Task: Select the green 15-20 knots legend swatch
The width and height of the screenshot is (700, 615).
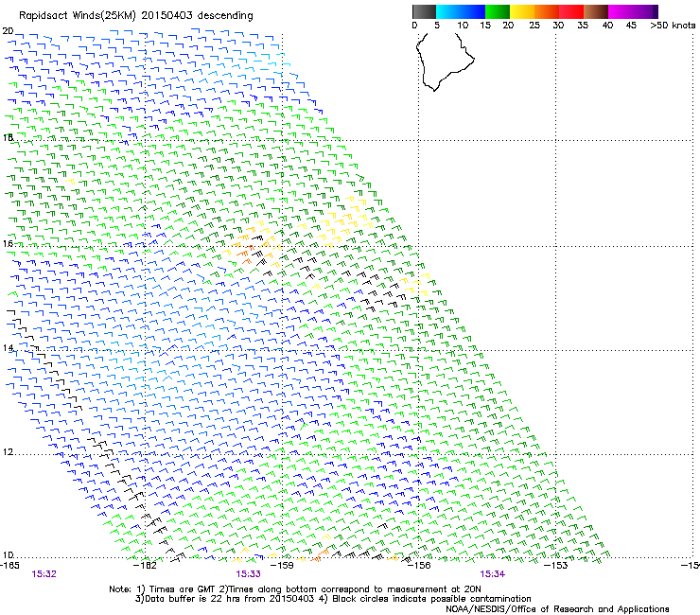Action: click(x=498, y=11)
